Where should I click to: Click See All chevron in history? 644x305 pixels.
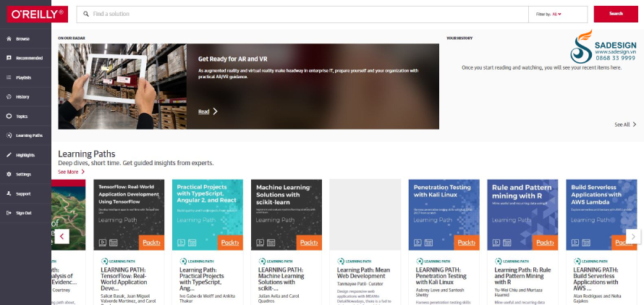coord(634,125)
